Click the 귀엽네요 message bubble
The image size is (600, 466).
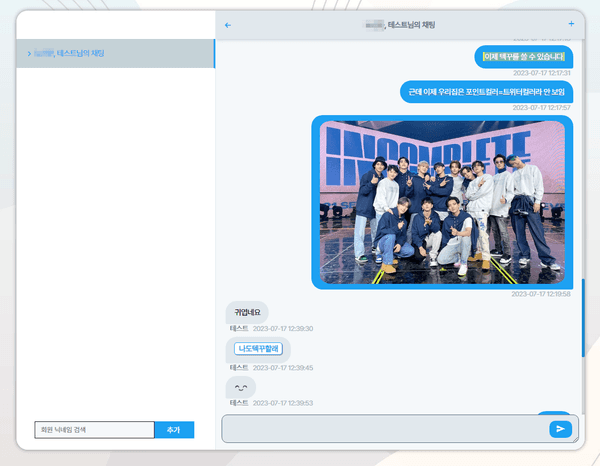pyautogui.click(x=247, y=312)
